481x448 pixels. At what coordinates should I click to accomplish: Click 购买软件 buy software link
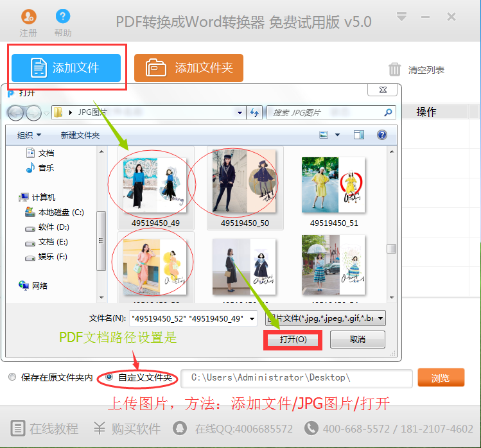click(127, 428)
